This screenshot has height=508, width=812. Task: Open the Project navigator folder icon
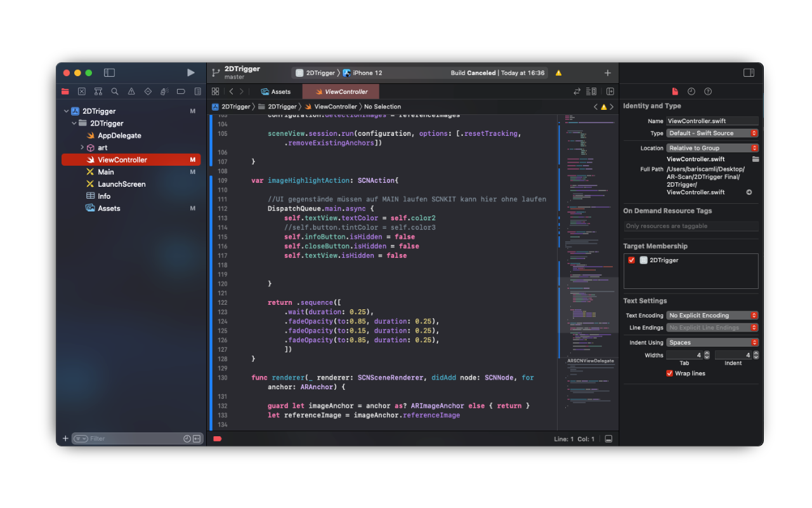click(65, 91)
